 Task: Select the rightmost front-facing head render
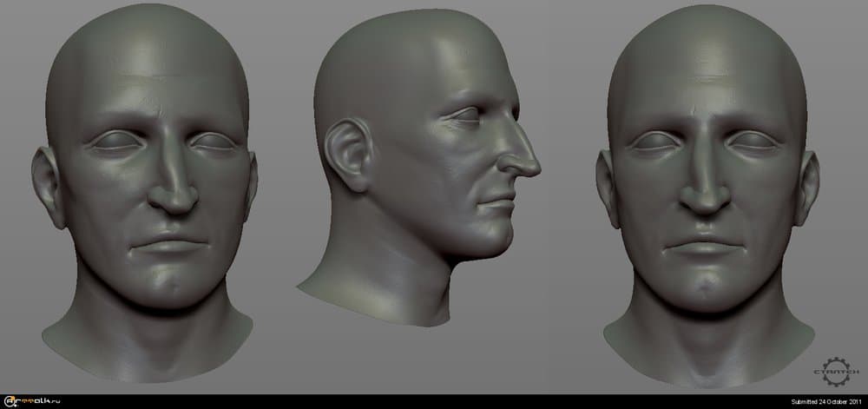pos(707,195)
